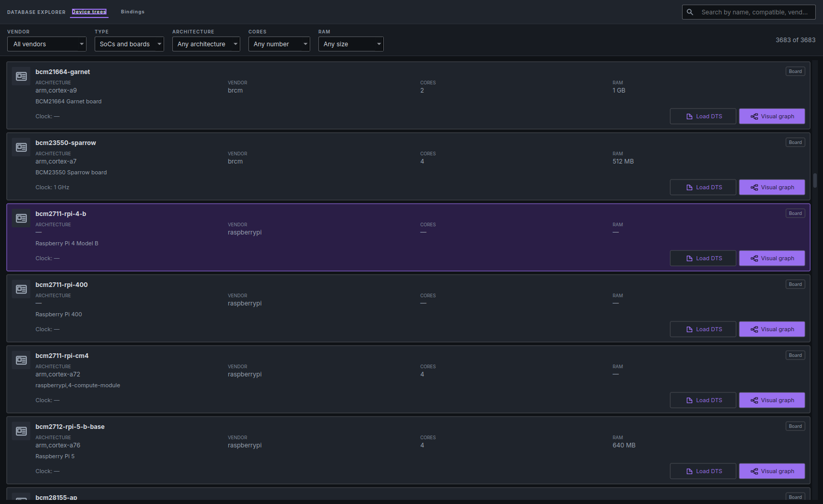
Task: Expand the Architecture filter dropdown
Action: coord(206,44)
